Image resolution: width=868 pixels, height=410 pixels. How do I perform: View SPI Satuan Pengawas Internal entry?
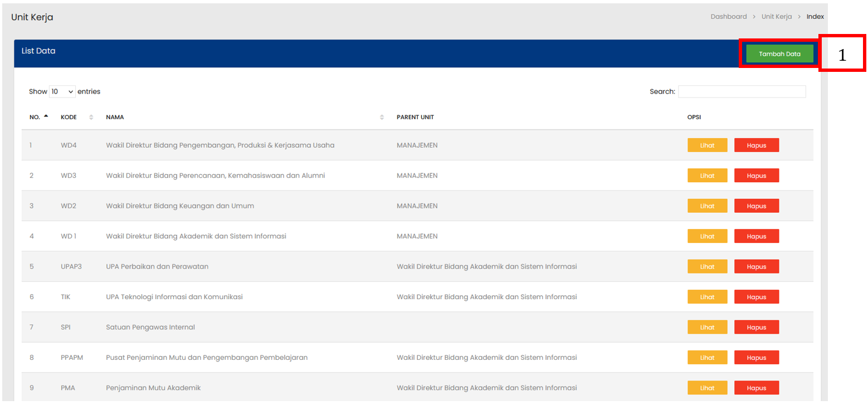[x=707, y=327]
